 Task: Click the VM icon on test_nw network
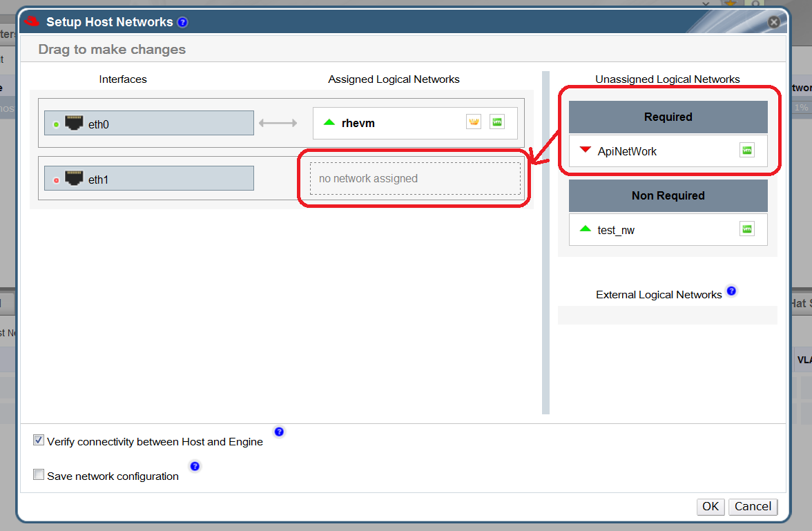point(746,229)
